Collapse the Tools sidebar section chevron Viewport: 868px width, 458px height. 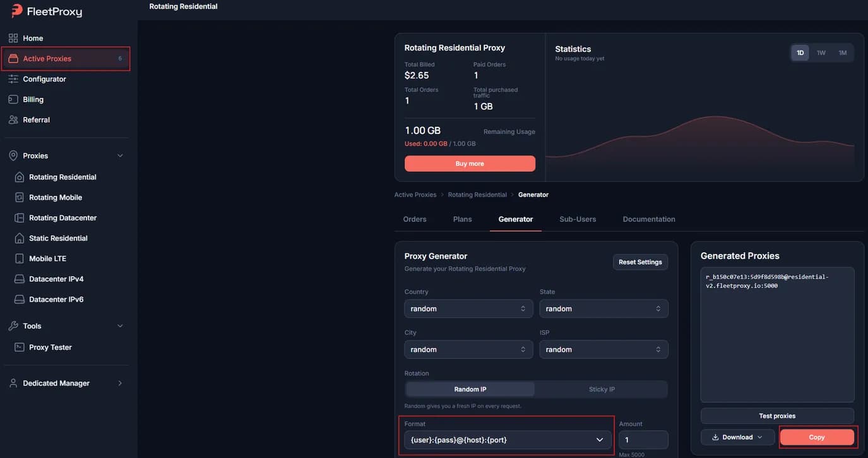pos(120,326)
